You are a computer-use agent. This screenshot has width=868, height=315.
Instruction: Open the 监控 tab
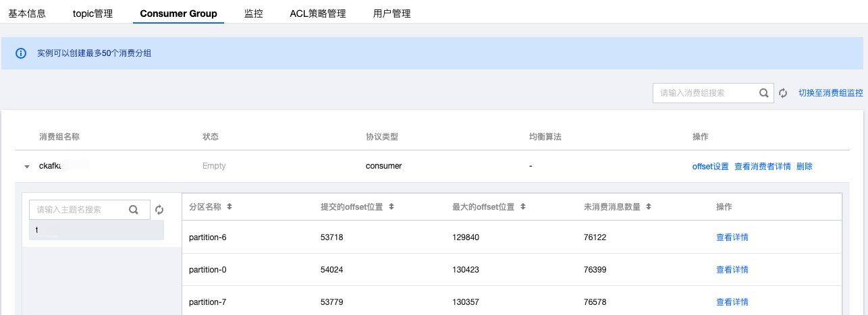[x=253, y=13]
